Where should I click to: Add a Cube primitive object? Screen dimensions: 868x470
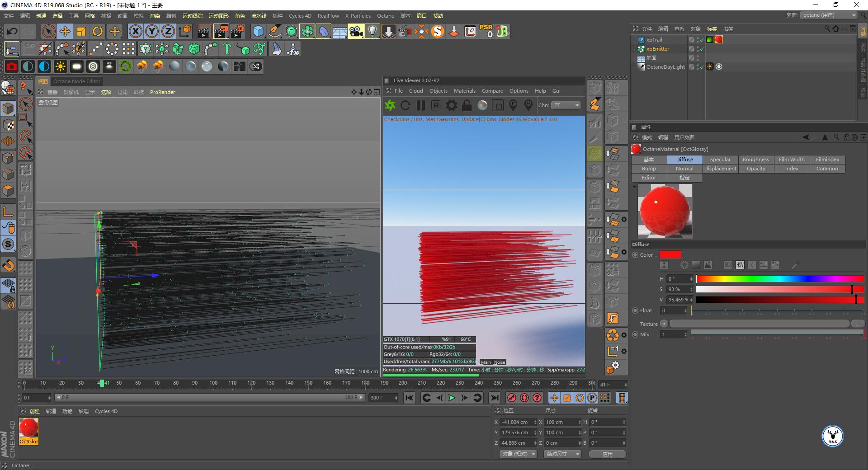point(258,31)
